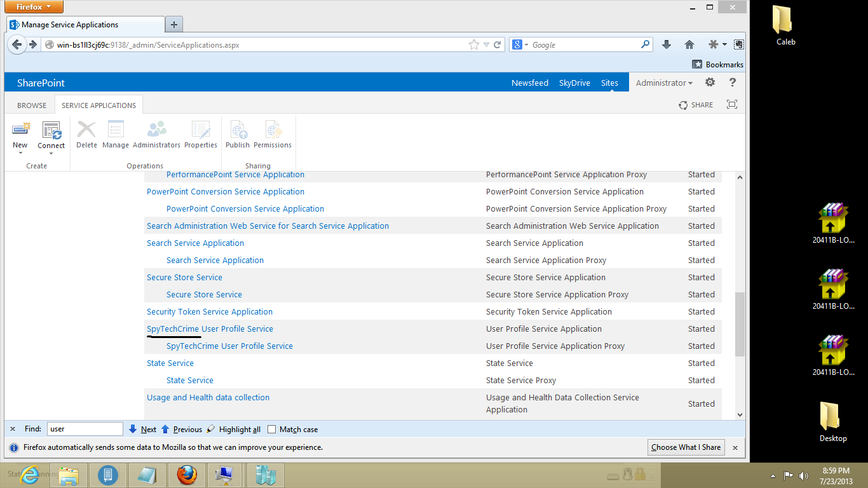Click the Firefox taskbar icon
The width and height of the screenshot is (868, 488).
186,475
